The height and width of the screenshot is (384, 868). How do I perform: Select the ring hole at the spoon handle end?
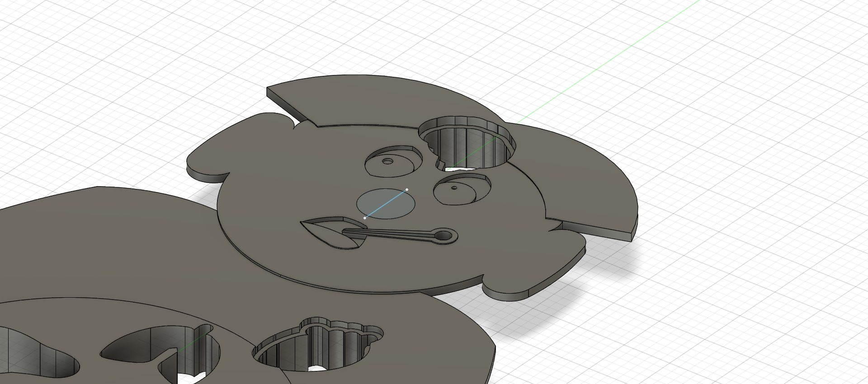443,236
